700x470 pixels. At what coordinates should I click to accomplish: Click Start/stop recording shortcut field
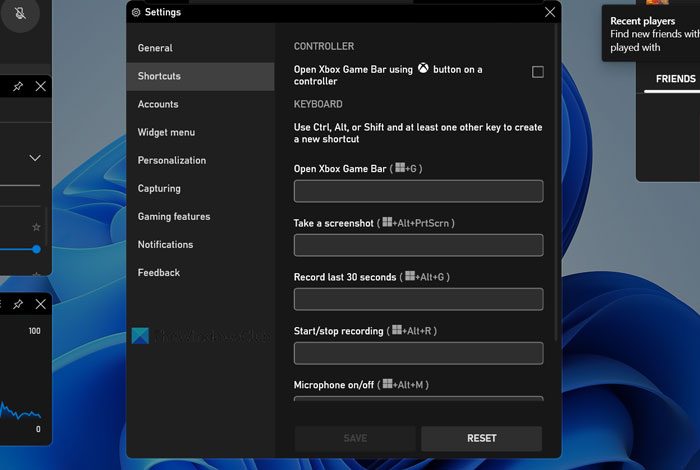418,353
